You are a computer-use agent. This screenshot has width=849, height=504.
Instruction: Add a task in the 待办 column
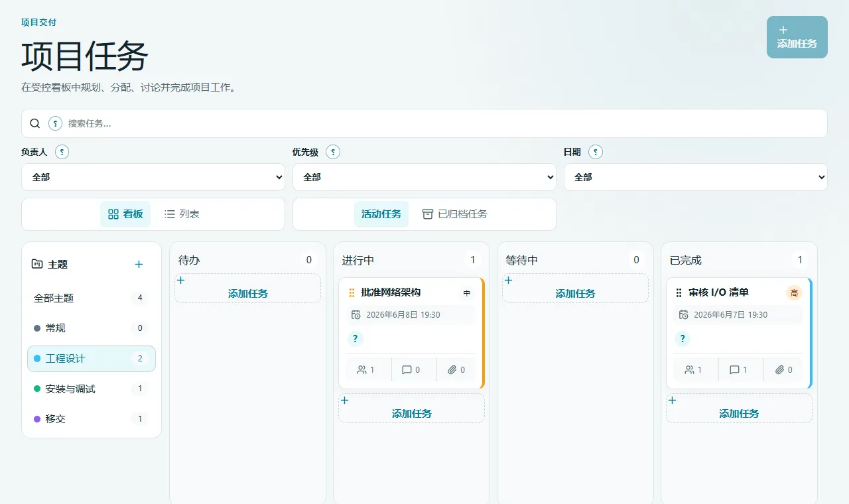[248, 288]
